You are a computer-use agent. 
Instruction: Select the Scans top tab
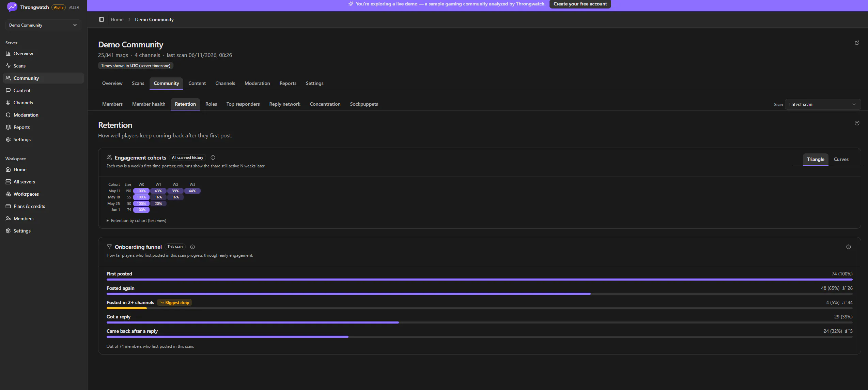pyautogui.click(x=138, y=83)
